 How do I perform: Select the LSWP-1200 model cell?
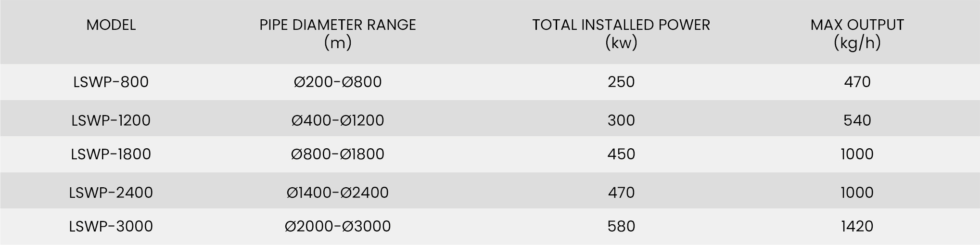pyautogui.click(x=111, y=120)
